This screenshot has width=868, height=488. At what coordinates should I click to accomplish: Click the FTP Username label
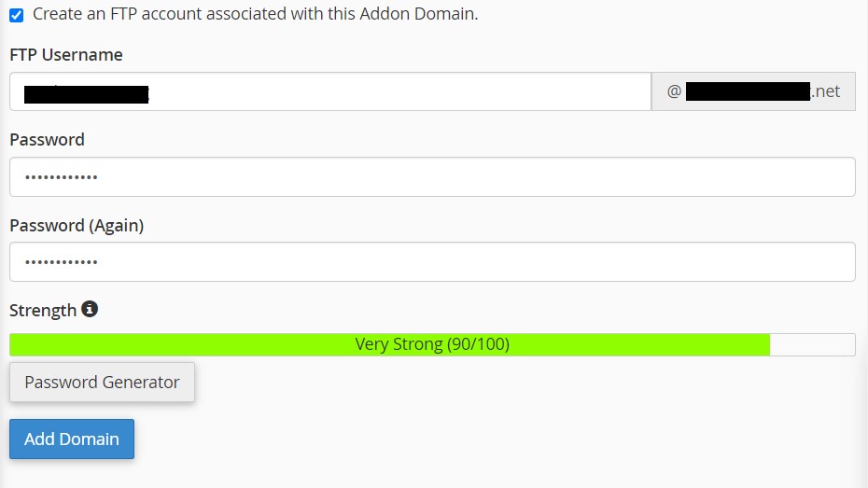pos(66,55)
